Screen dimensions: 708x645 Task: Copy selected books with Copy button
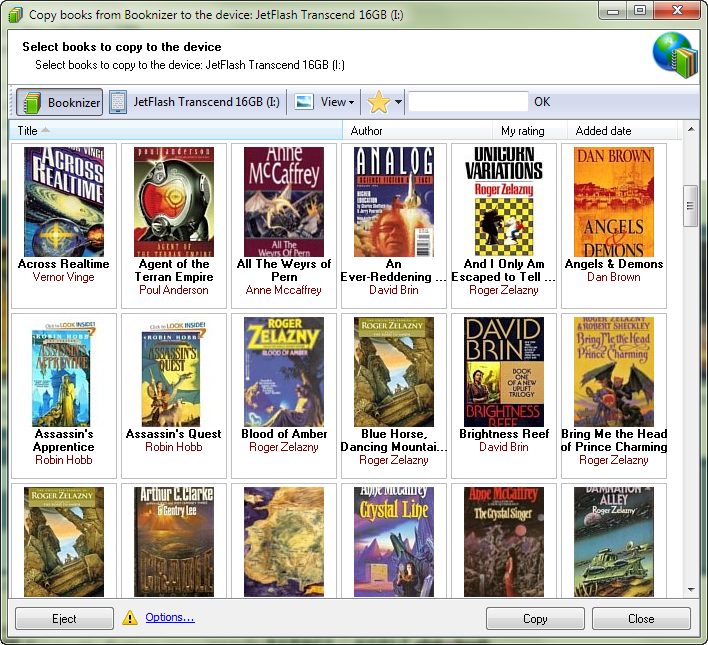535,618
